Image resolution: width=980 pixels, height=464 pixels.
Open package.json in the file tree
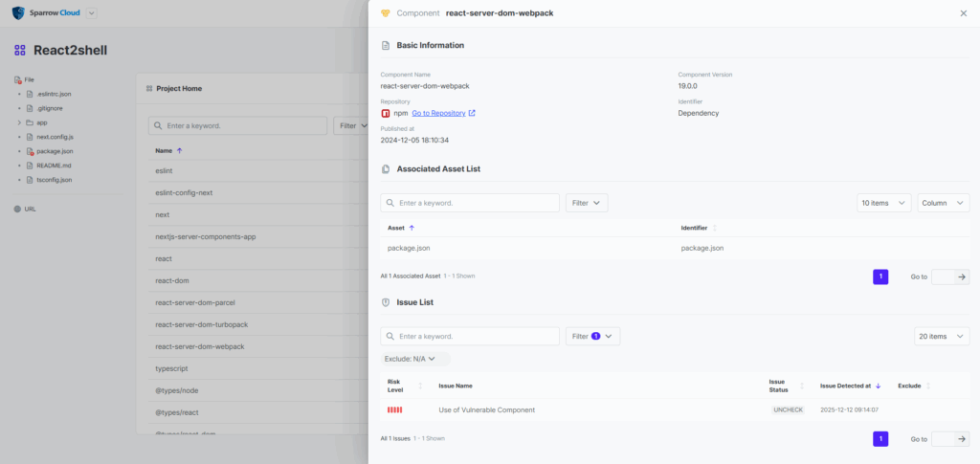55,151
